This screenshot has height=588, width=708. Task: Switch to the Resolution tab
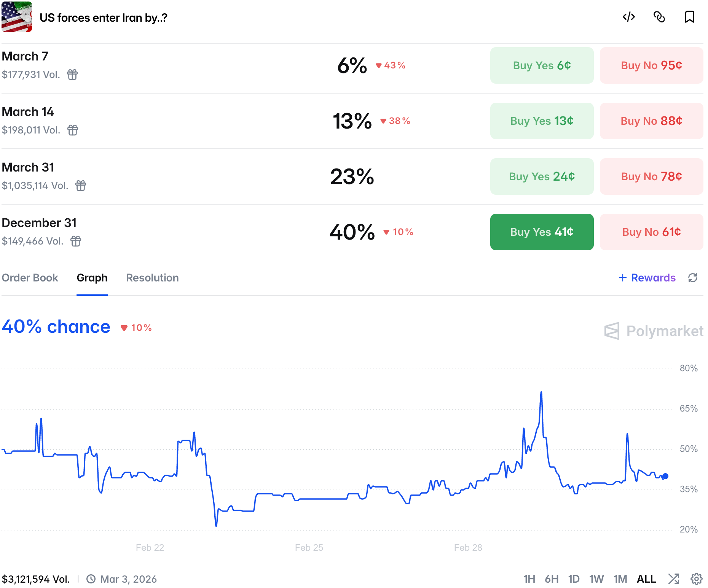point(152,278)
